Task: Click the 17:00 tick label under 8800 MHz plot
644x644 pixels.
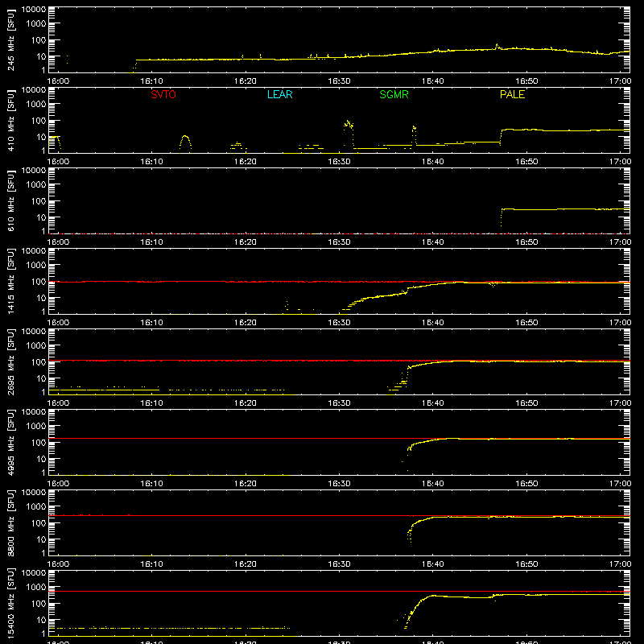Action: (x=620, y=564)
